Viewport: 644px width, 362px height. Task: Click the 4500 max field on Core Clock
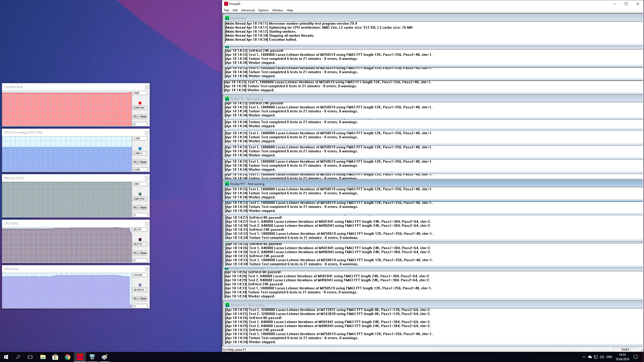[x=140, y=93]
